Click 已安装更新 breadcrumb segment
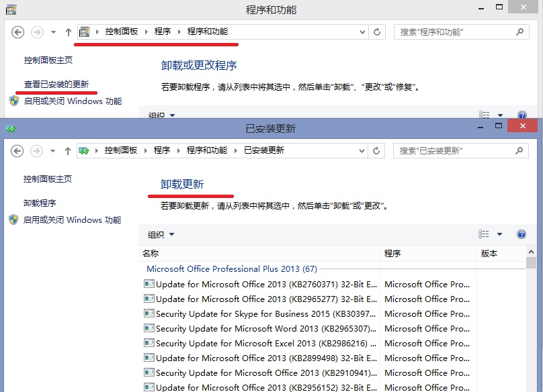Image resolution: width=543 pixels, height=392 pixels. tap(264, 150)
